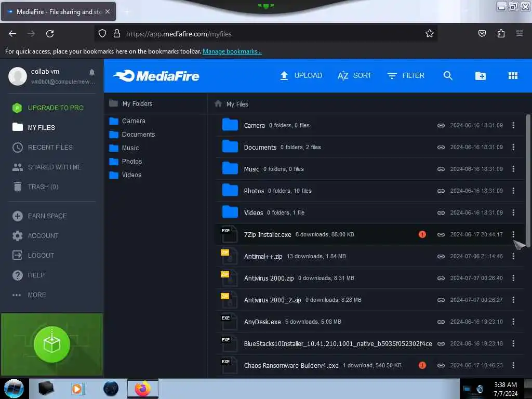Select Photos in My Folders tree
The height and width of the screenshot is (399, 532).
click(126, 162)
